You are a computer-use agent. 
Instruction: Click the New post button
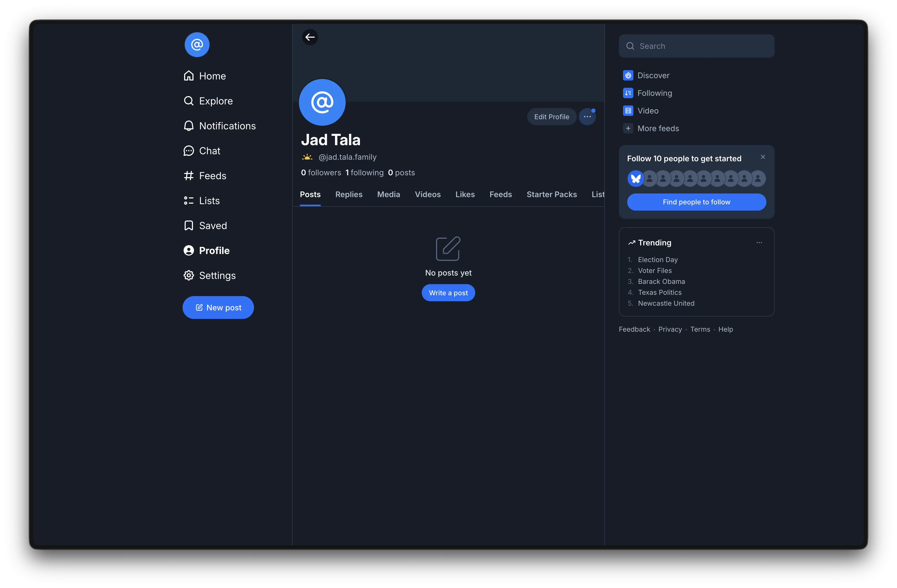218,308
